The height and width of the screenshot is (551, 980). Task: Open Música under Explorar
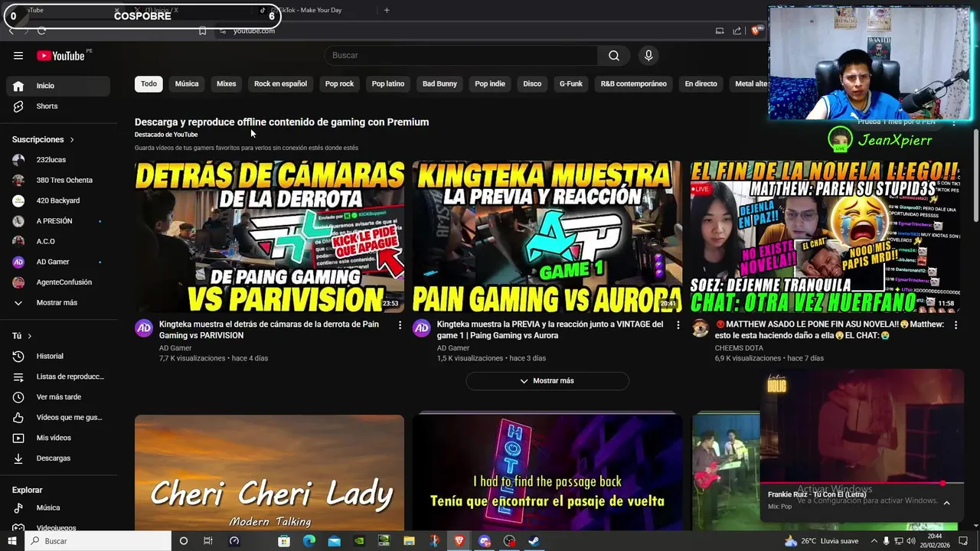[58, 507]
